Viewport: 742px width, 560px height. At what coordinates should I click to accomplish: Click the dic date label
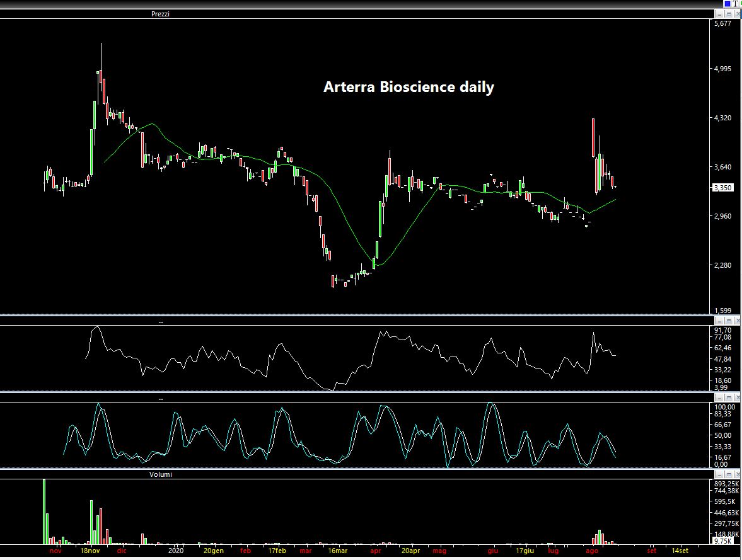point(122,551)
